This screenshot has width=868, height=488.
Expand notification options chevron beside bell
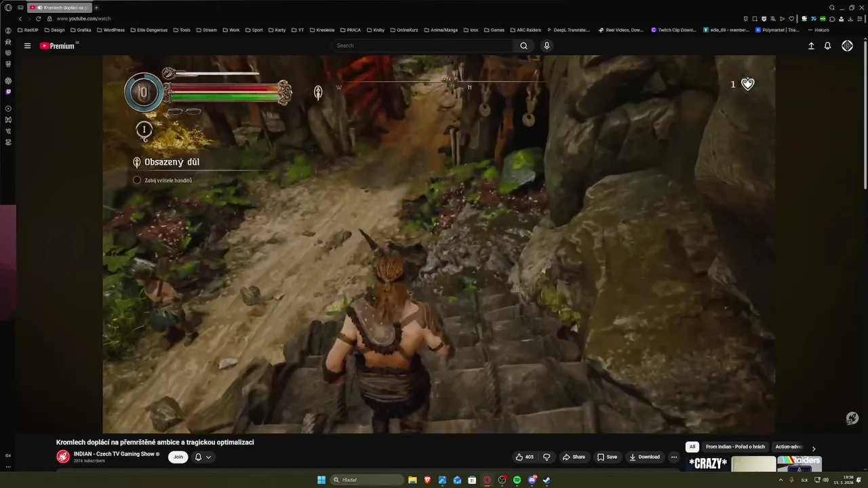click(208, 457)
